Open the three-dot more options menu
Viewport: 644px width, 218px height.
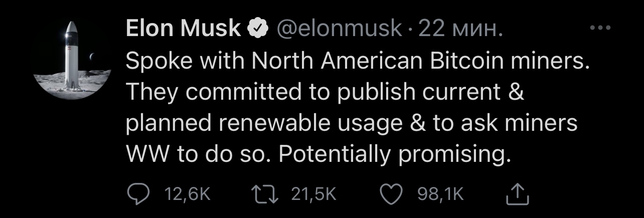[x=600, y=29]
